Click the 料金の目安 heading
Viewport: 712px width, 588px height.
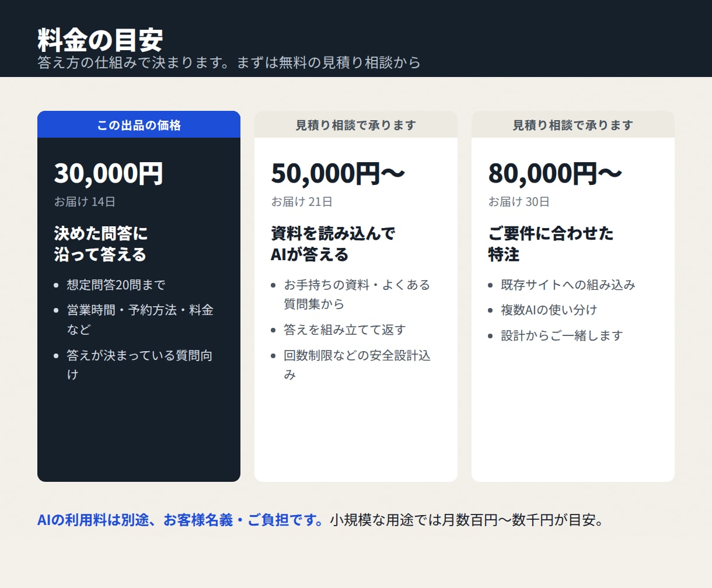tap(100, 40)
